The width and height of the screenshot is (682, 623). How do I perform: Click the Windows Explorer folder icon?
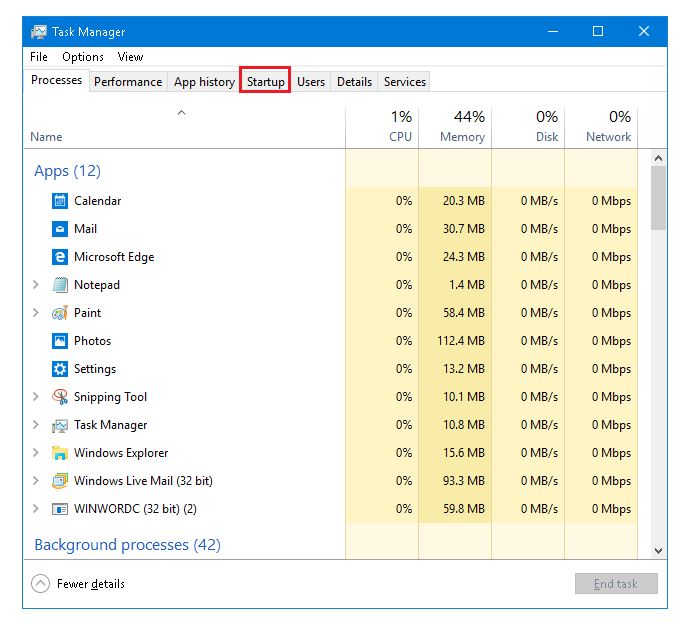pyautogui.click(x=60, y=453)
